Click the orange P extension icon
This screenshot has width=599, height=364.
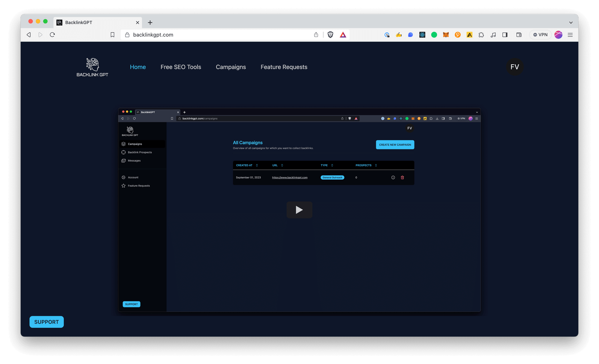click(x=458, y=35)
